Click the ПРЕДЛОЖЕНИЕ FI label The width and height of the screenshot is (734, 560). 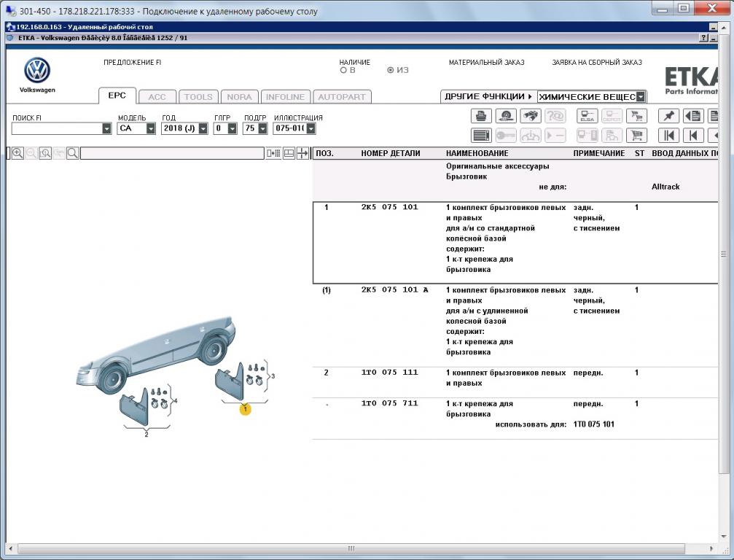[133, 62]
